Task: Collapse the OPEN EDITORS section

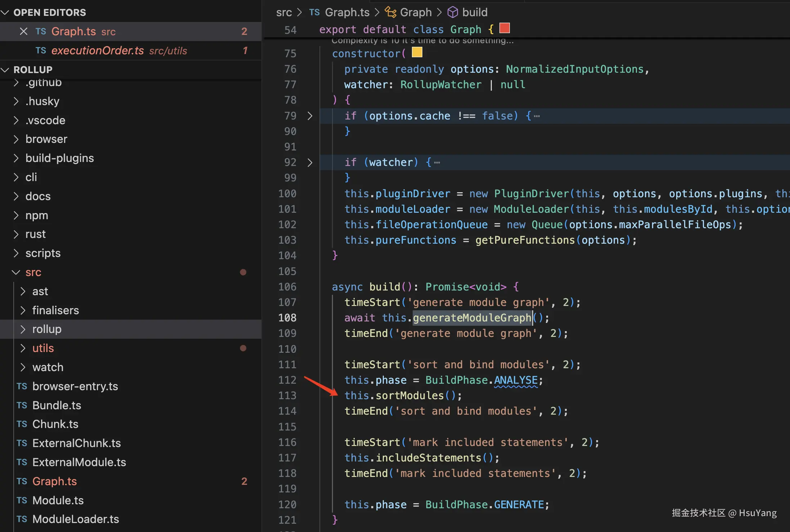Action: point(5,12)
